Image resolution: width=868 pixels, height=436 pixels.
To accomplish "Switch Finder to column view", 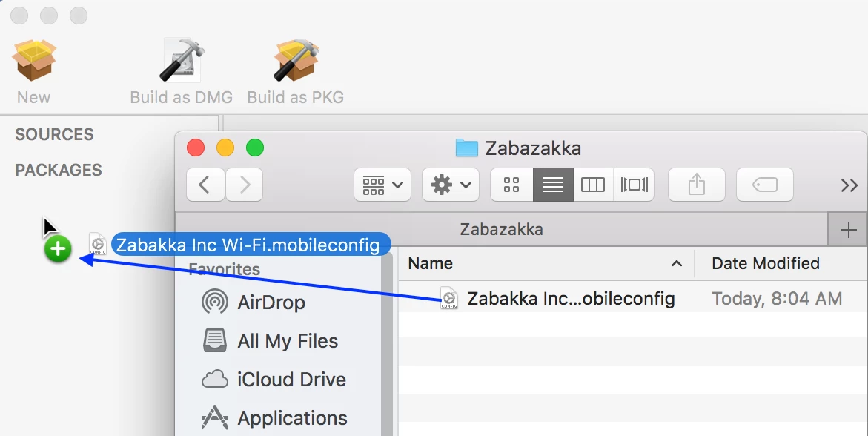I will click(x=593, y=185).
